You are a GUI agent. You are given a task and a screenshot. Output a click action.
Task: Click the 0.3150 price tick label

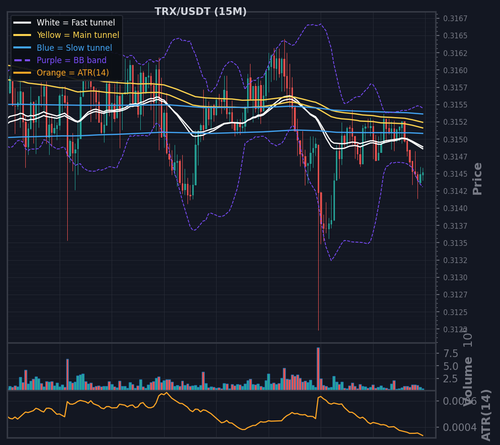(455, 139)
